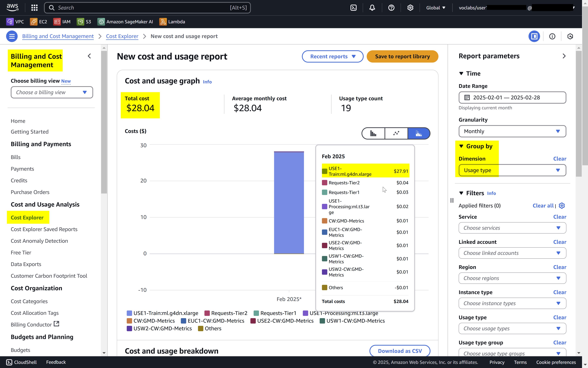Open filter preferences gear icon
Image resolution: width=588 pixels, height=368 pixels.
561,206
